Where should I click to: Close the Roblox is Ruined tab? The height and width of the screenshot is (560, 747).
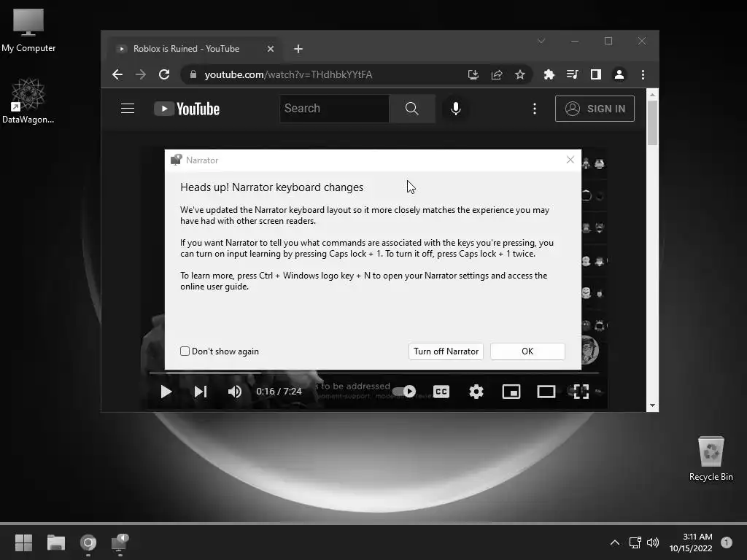(271, 49)
